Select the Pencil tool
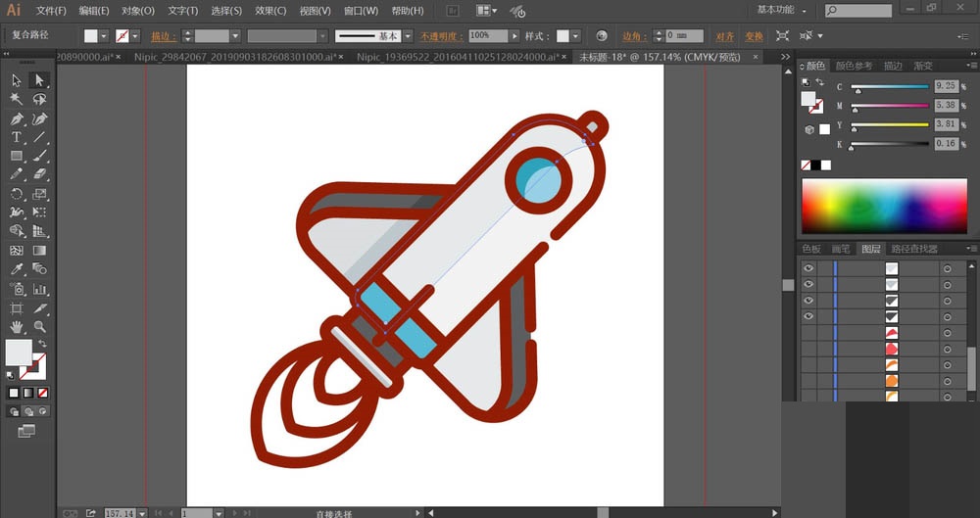The height and width of the screenshot is (518, 980). pyautogui.click(x=17, y=174)
